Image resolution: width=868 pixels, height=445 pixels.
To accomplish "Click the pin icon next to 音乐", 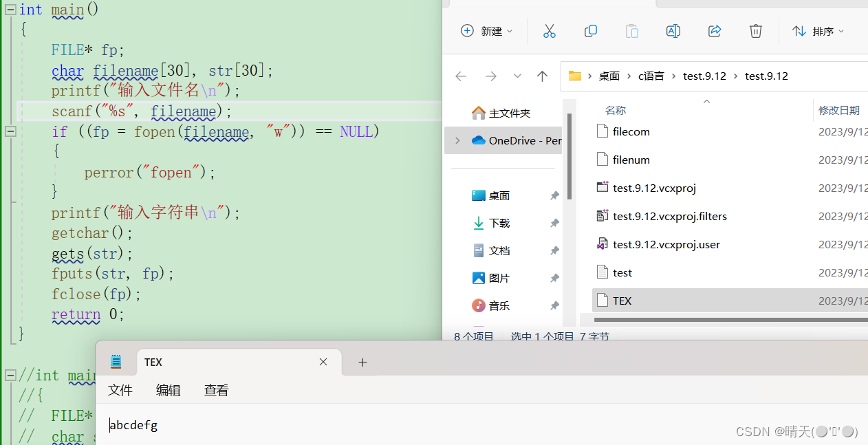I will pyautogui.click(x=554, y=306).
